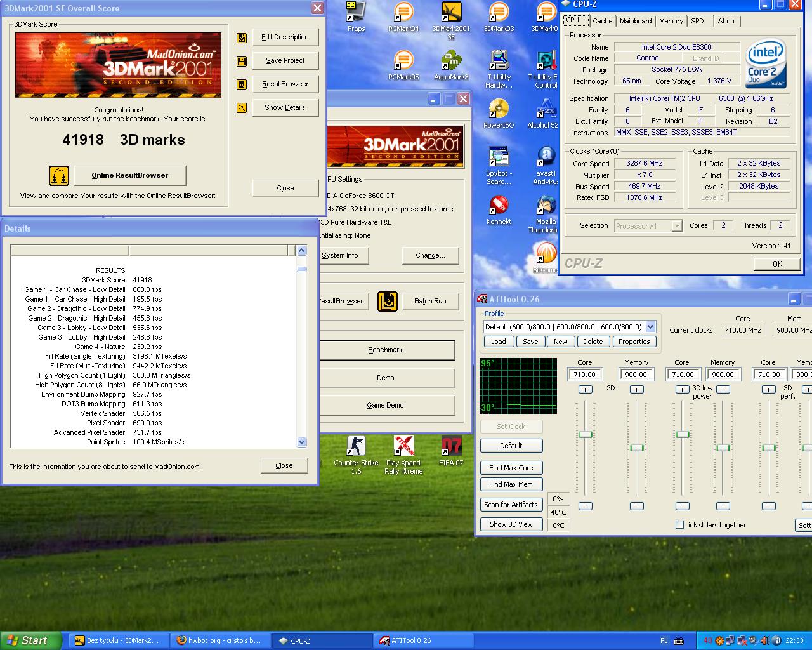This screenshot has height=650, width=812.
Task: Open PCMark05 desktop icon
Action: click(403, 65)
